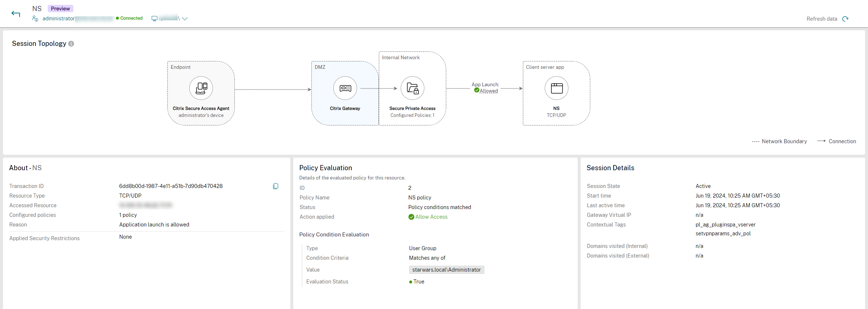The width and height of the screenshot is (868, 309).
Task: Click the starwars.local\Administrator value chip
Action: tap(446, 270)
